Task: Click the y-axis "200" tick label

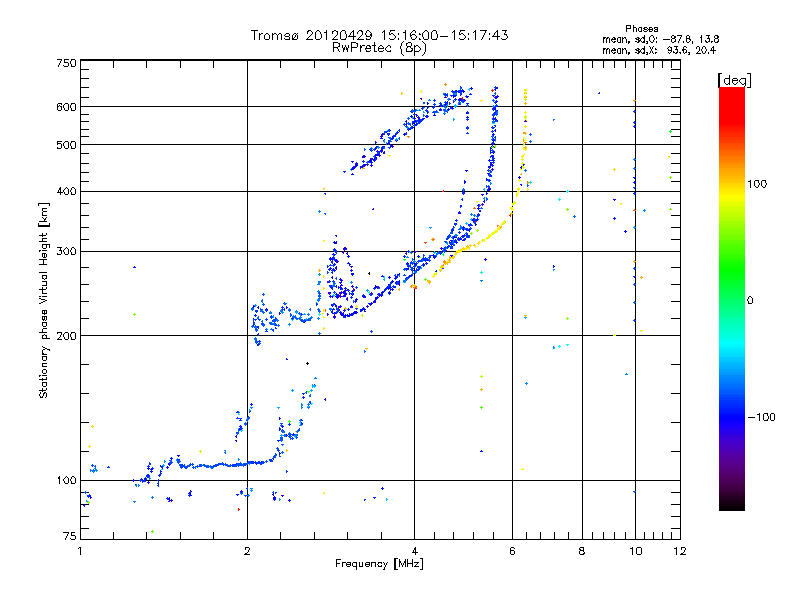Action: tap(67, 336)
